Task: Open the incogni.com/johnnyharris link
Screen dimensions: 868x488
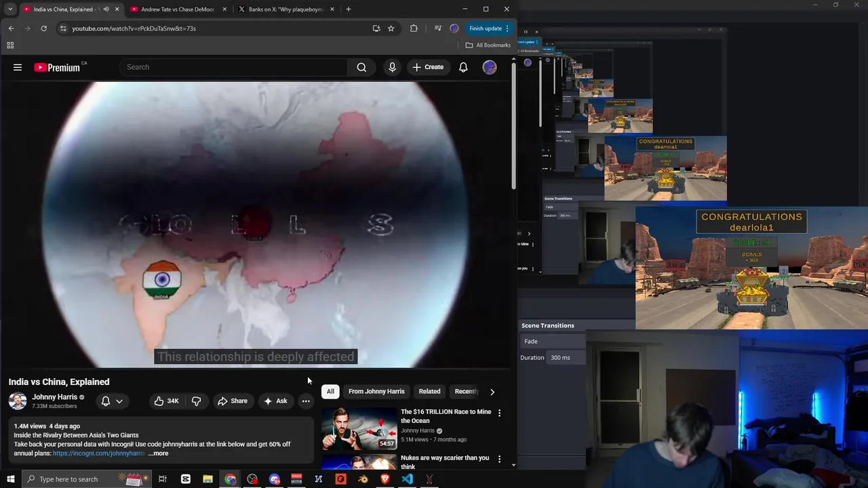Action: 99,453
